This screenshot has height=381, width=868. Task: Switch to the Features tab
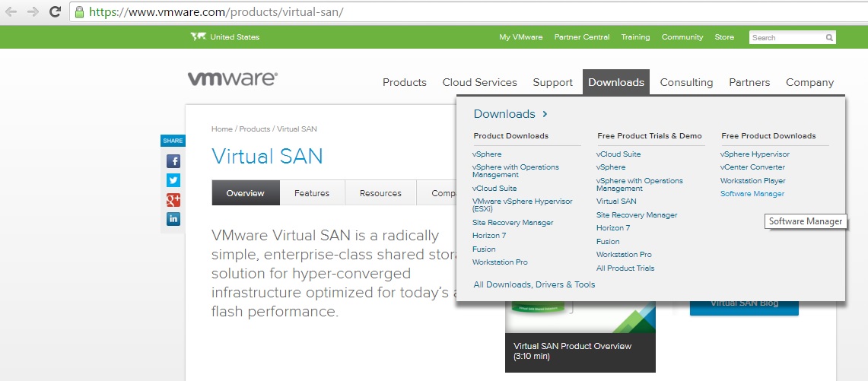click(312, 193)
